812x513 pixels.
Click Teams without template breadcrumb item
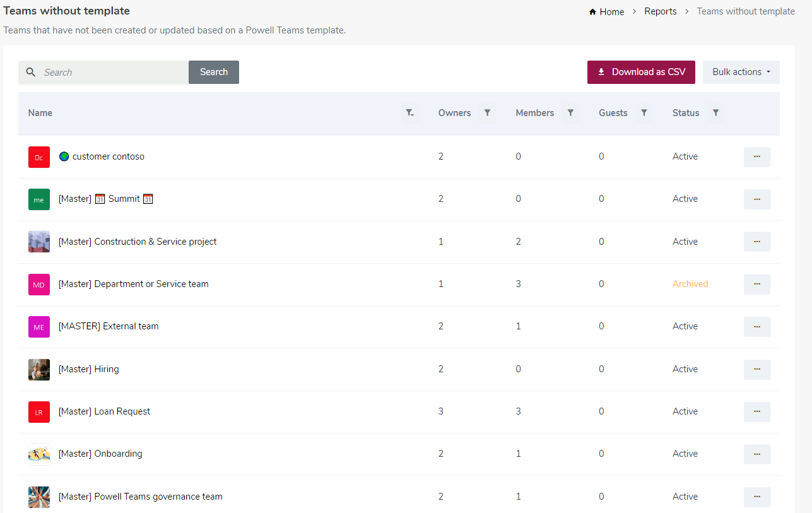(x=746, y=11)
